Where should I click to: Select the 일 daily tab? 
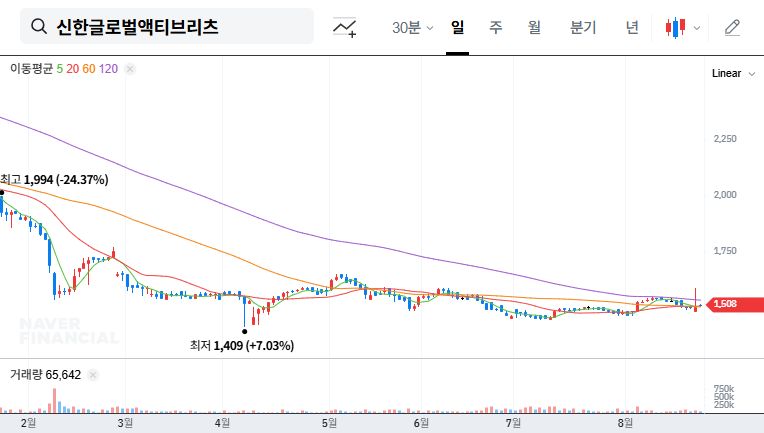click(x=458, y=27)
